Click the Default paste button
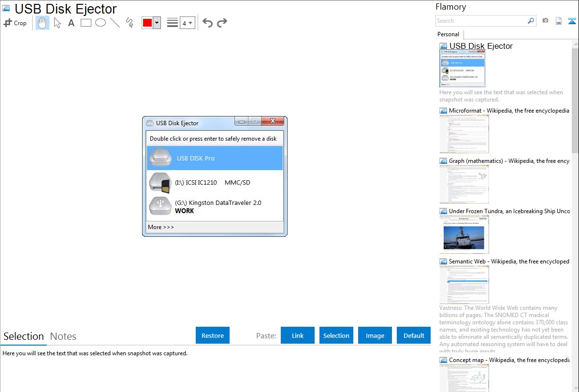Image resolution: width=579 pixels, height=392 pixels. tap(414, 335)
